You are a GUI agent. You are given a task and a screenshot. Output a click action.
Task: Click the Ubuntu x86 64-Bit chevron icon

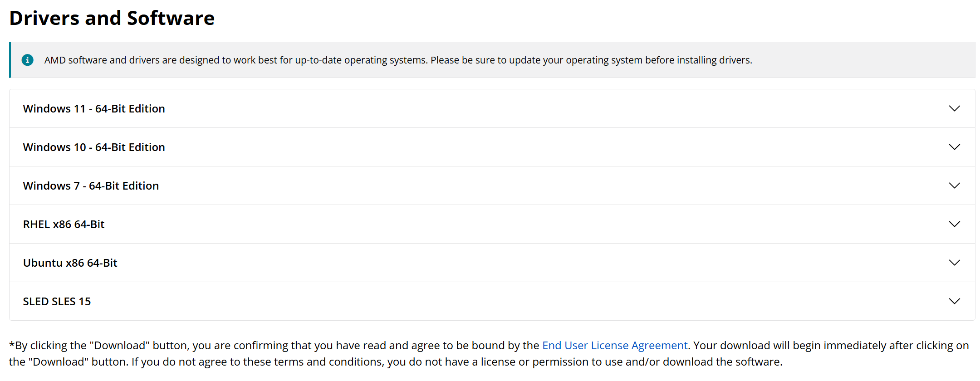pos(954,263)
